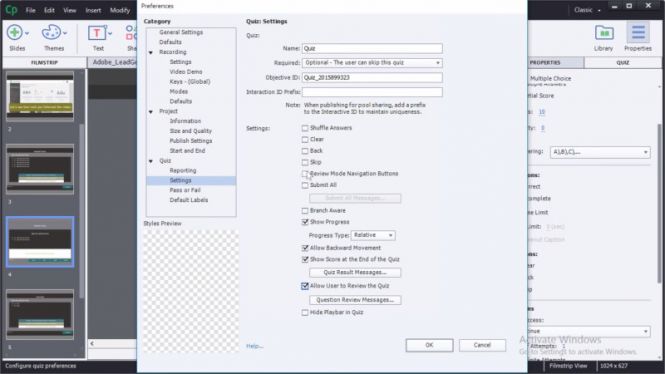The width and height of the screenshot is (665, 374).
Task: Click the Shapes toolbar icon
Action: click(131, 33)
